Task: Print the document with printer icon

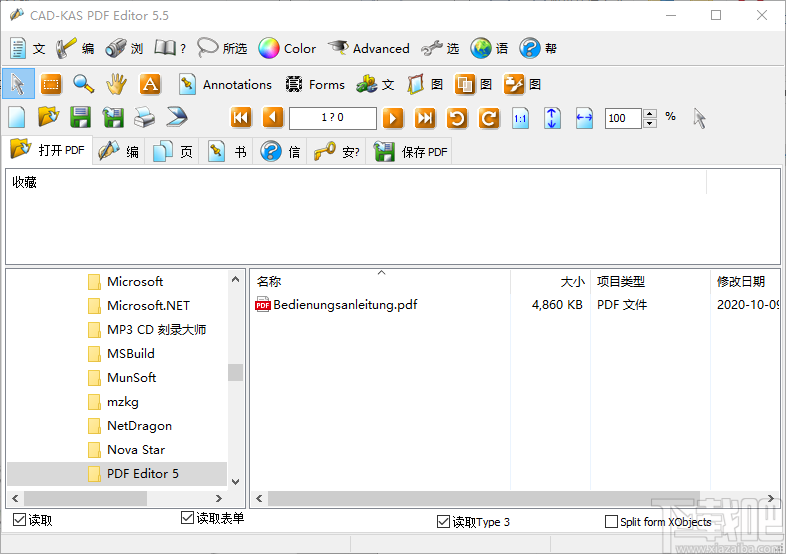Action: 145,118
